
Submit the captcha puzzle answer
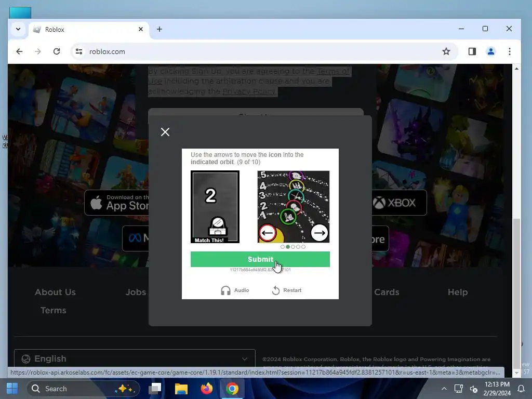[x=260, y=259]
